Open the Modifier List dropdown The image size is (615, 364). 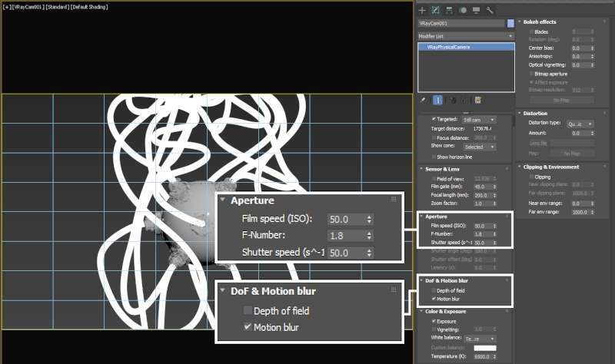coord(466,35)
